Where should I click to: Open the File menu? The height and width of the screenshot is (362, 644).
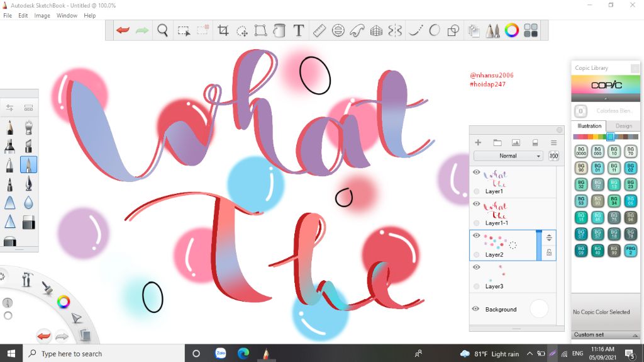8,15
